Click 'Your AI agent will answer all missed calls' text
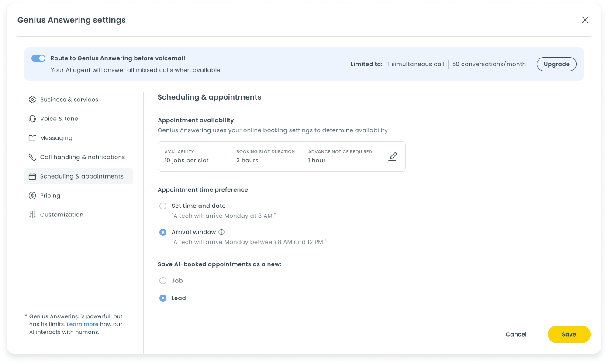The width and height of the screenshot is (608, 364). point(135,70)
